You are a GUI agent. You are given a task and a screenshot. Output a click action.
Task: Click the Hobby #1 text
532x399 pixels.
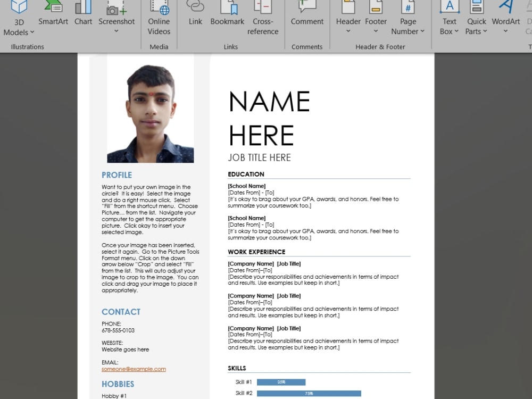point(114,396)
